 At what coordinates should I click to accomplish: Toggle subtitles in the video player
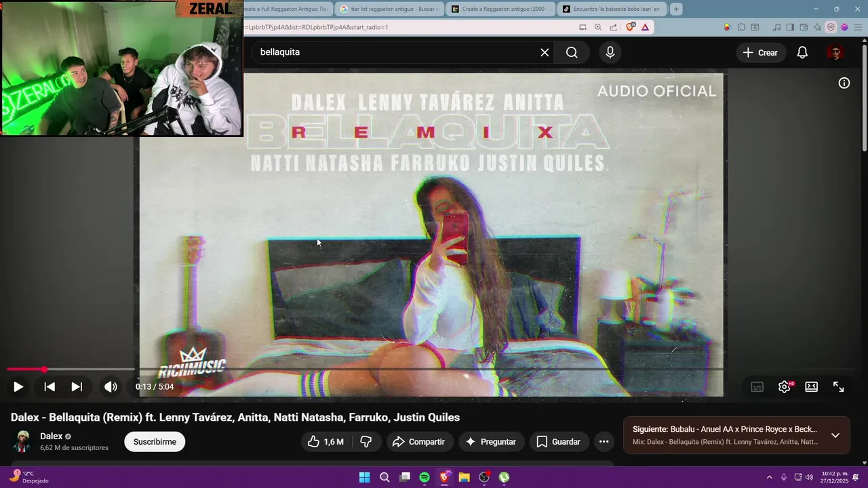point(757,387)
